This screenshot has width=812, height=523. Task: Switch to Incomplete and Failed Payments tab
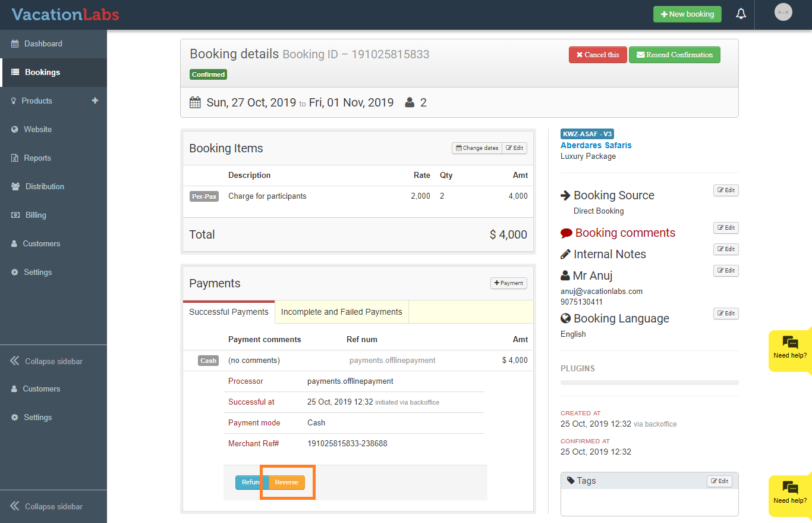point(341,312)
